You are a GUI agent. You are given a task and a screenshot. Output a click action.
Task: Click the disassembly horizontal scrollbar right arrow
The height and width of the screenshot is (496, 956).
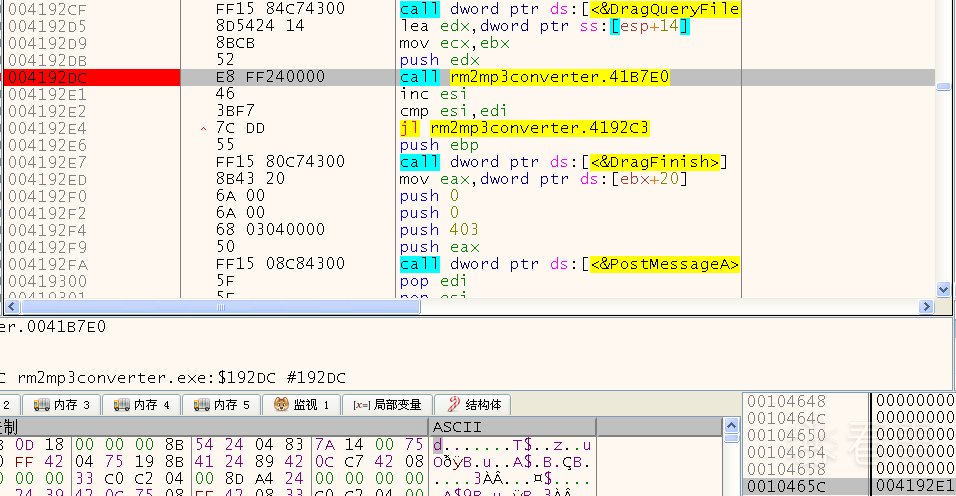coord(926,306)
